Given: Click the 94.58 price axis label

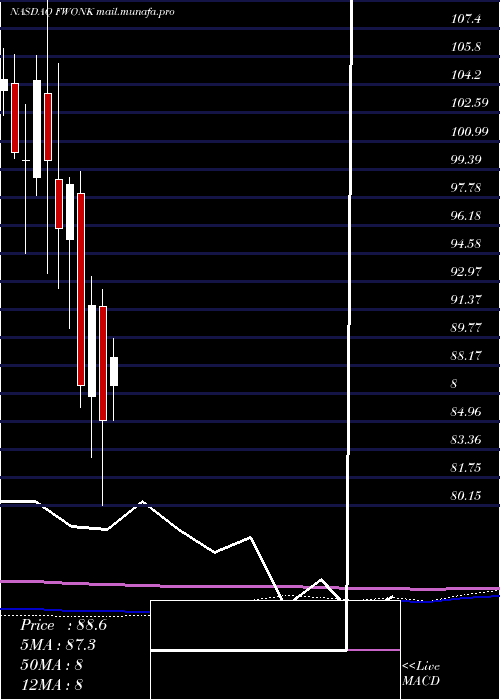Looking at the screenshot, I should (x=466, y=244).
